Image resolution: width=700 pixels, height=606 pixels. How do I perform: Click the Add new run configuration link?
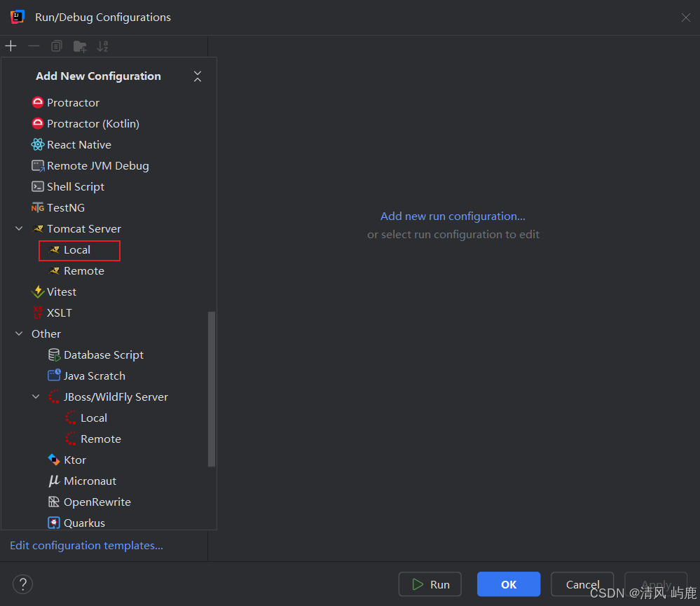[453, 216]
